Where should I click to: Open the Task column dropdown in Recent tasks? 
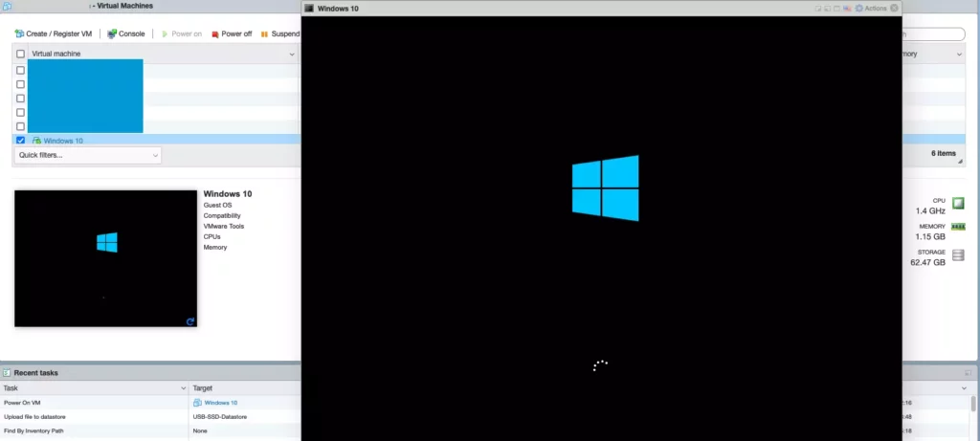[x=183, y=387]
